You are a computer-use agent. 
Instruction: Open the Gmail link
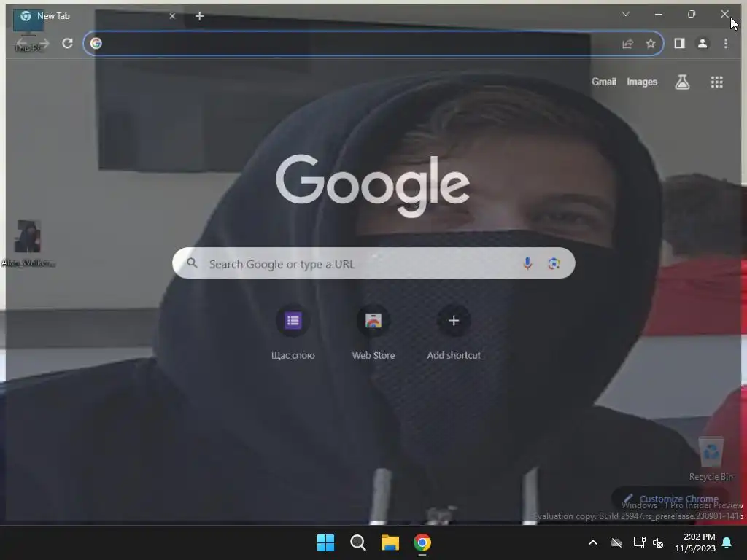603,82
